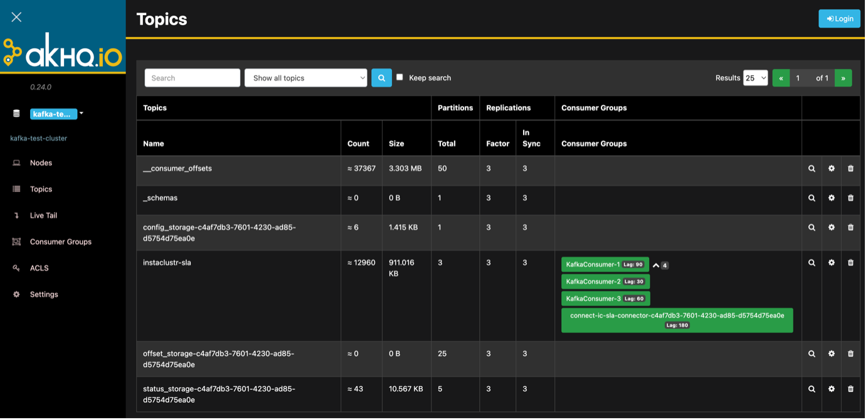Click the blue search magnifier button

381,78
